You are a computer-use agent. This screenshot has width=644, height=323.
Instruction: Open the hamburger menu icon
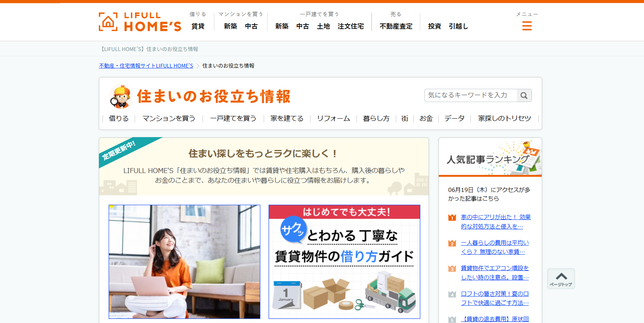(x=527, y=26)
